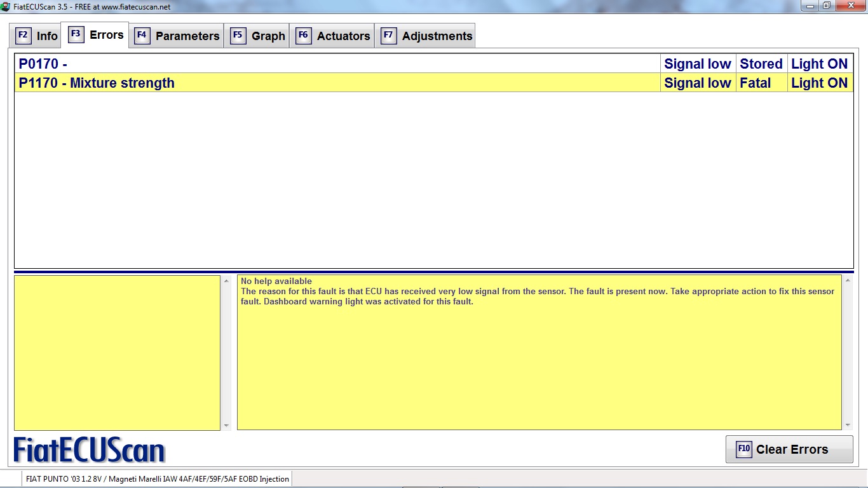Screen dimensions: 868x488
Task: Click the FIAT PUNTO ECU status bar text
Action: pos(157,479)
